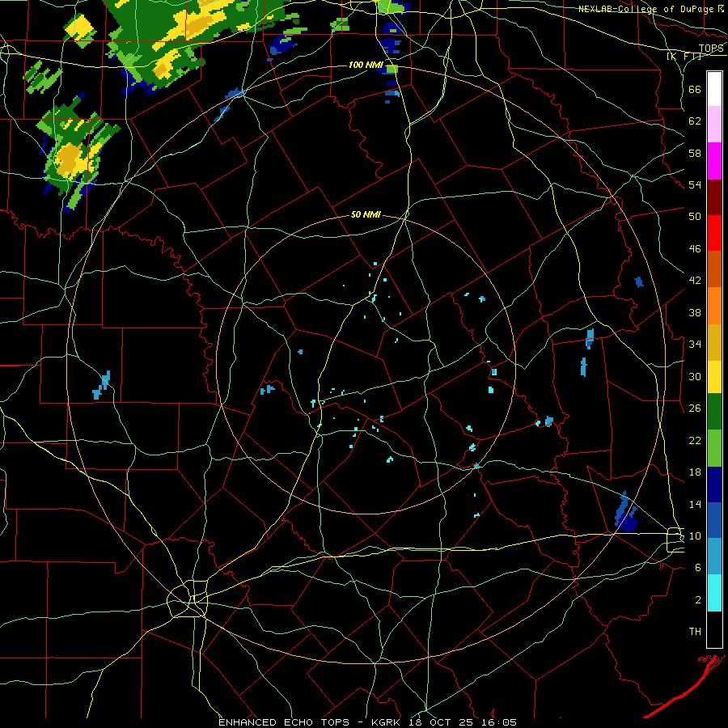
Task: Click the 66 legend value
Action: tap(695, 89)
